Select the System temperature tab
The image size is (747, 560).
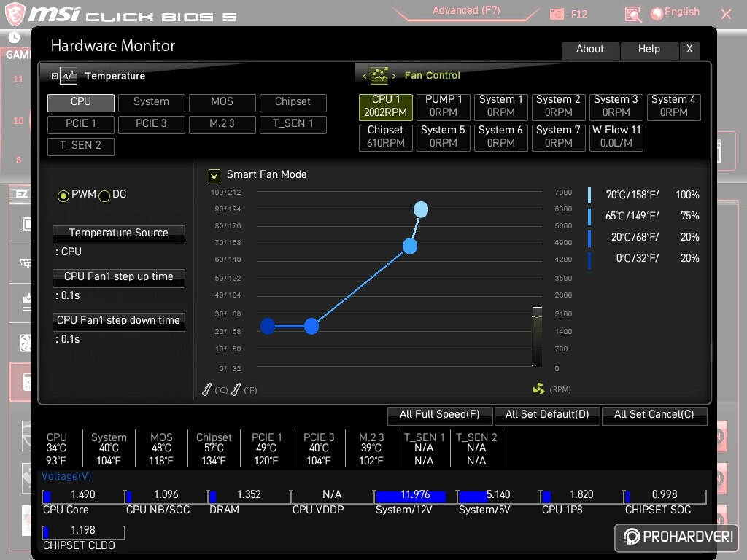[x=152, y=102]
